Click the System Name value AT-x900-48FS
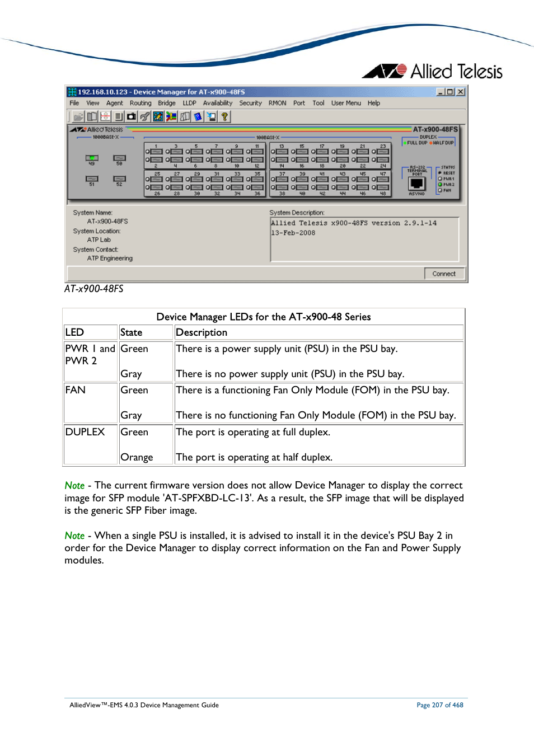This screenshot has width=534, height=756. pos(107,221)
